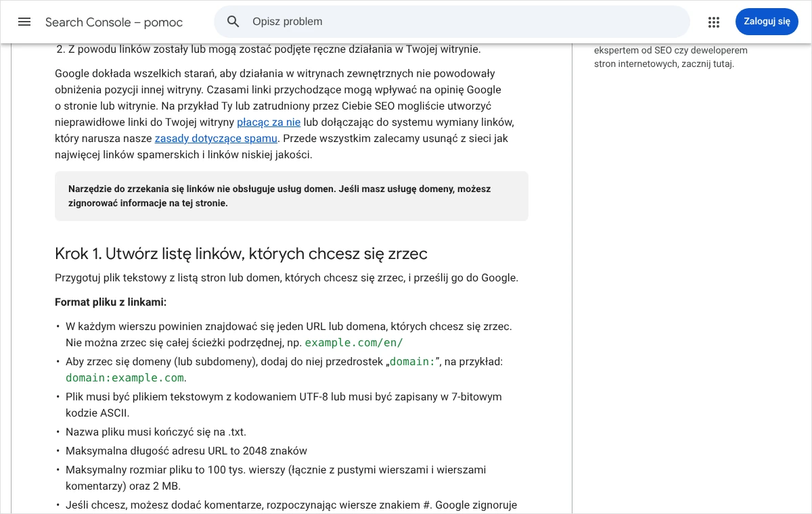Click the Maksymalna długość adresu URL bullet
The height and width of the screenshot is (514, 812).
186,451
